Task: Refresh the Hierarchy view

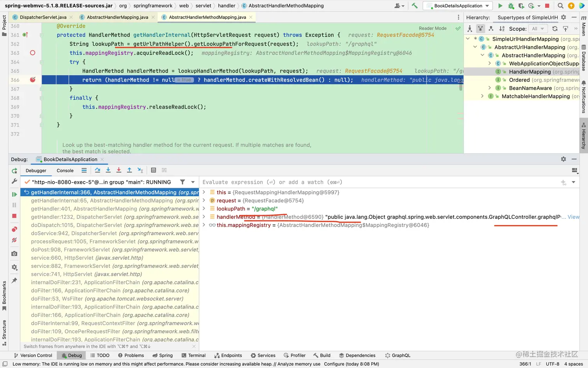Action: click(555, 28)
